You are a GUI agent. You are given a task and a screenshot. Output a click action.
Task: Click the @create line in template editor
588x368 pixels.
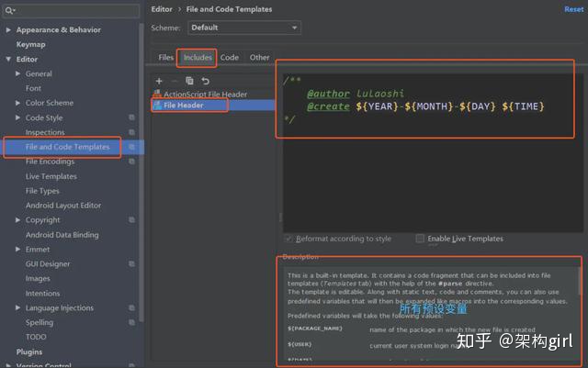pos(425,106)
